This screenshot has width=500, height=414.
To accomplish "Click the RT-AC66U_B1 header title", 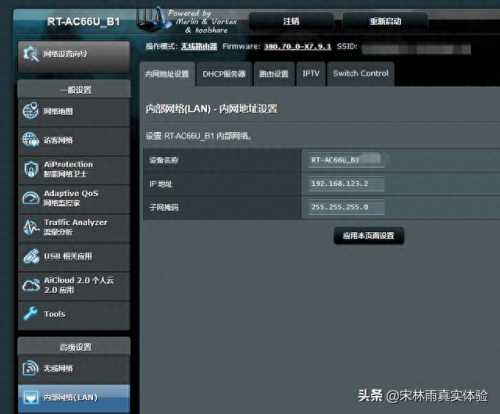I will [83, 22].
